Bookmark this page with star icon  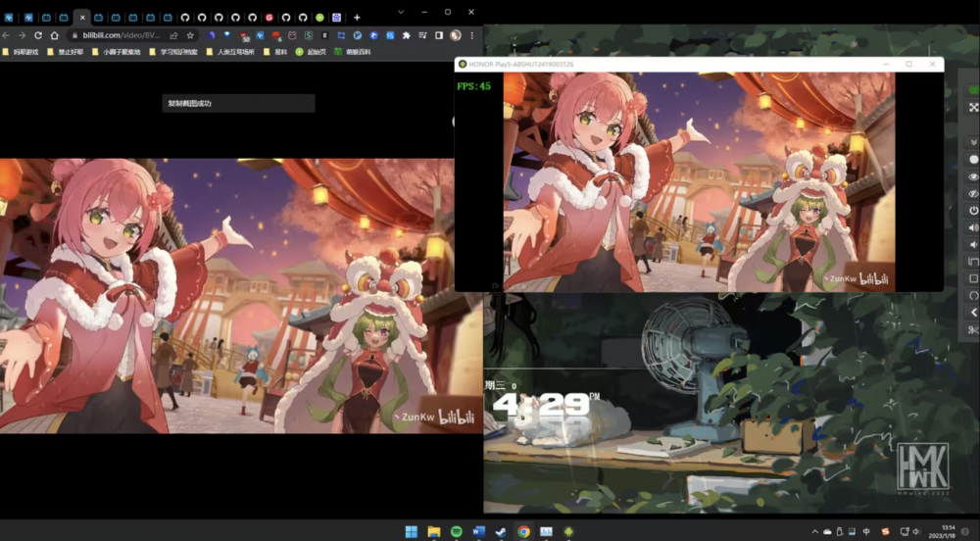190,35
